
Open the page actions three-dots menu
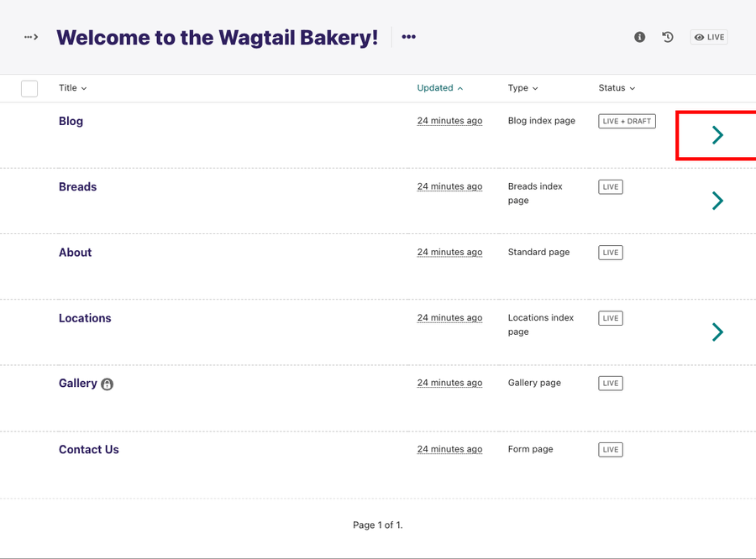click(x=408, y=37)
